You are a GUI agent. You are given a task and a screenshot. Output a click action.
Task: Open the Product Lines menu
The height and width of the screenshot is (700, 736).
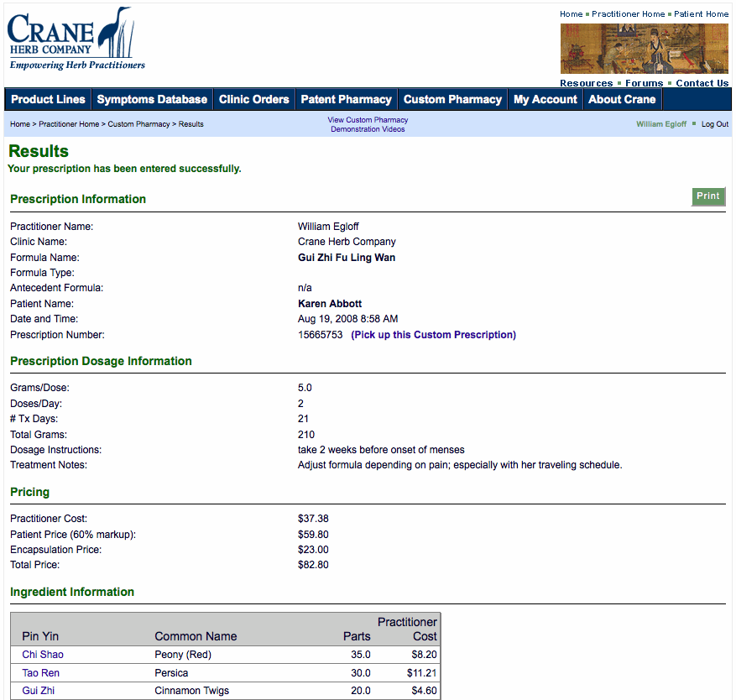click(48, 99)
